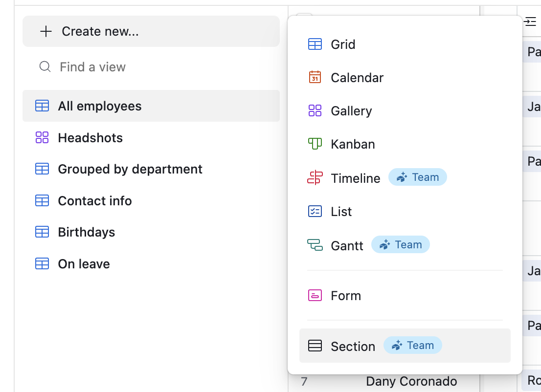Viewport: 541px width, 392px height.
Task: Click the Section icon in menu
Action: pos(315,346)
